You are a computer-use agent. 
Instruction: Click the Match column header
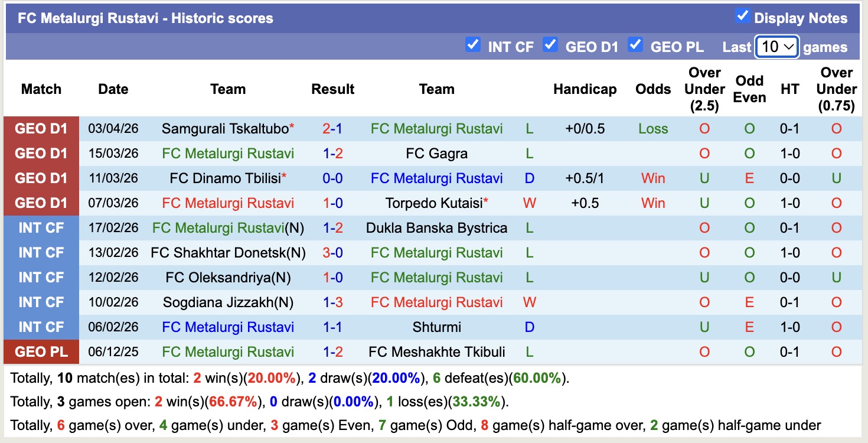(x=40, y=89)
